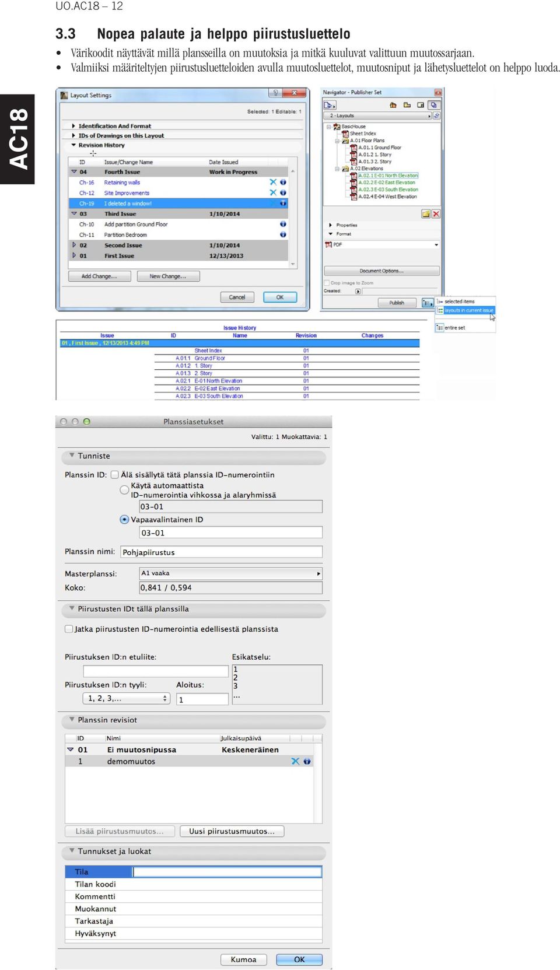This screenshot has height=970, width=560.
Task: Collapse Revision History section
Action: click(73, 145)
